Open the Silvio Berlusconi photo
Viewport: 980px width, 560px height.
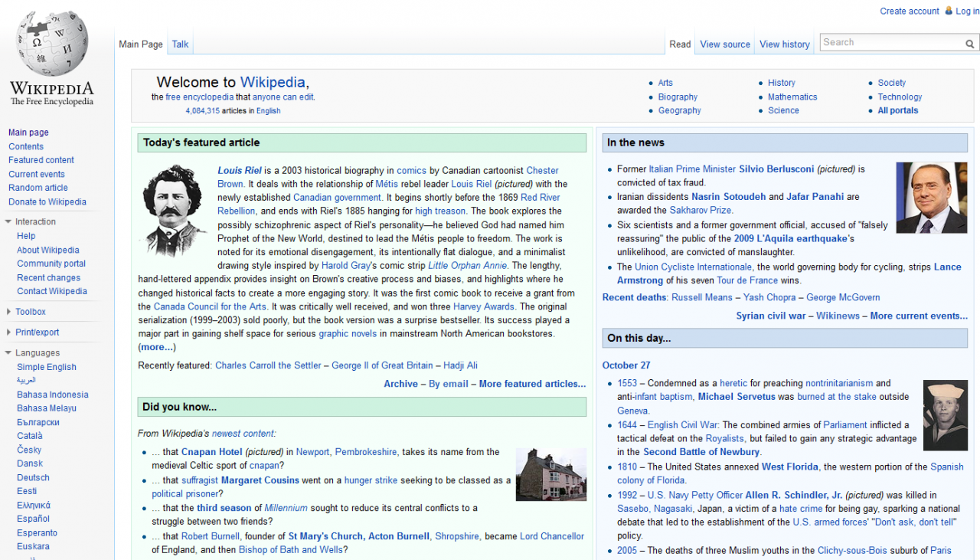[931, 198]
